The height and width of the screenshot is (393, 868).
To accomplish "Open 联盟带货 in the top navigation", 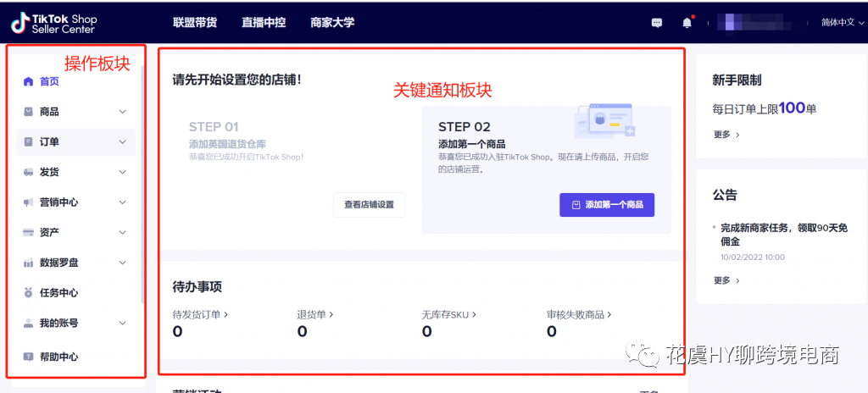I will pos(194,23).
